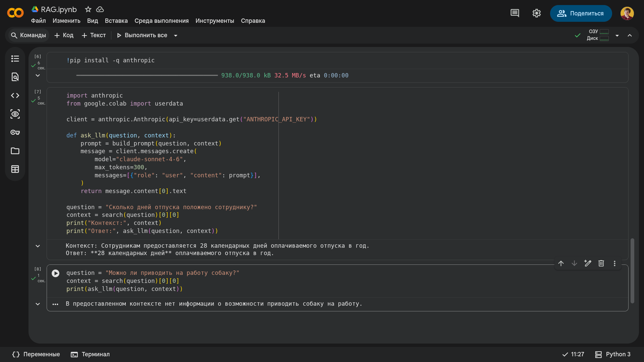Expand the Run all dropdown arrow
This screenshot has width=644, height=362.
coord(175,36)
